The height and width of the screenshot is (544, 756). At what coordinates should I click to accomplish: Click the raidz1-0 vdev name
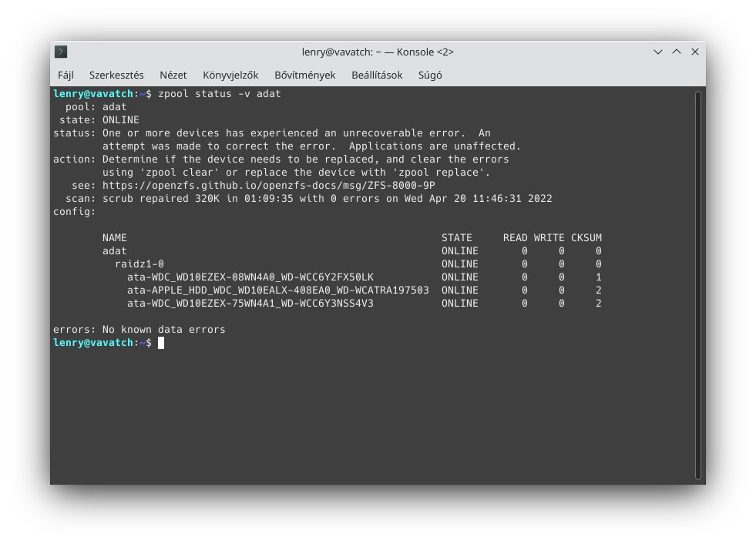point(139,264)
